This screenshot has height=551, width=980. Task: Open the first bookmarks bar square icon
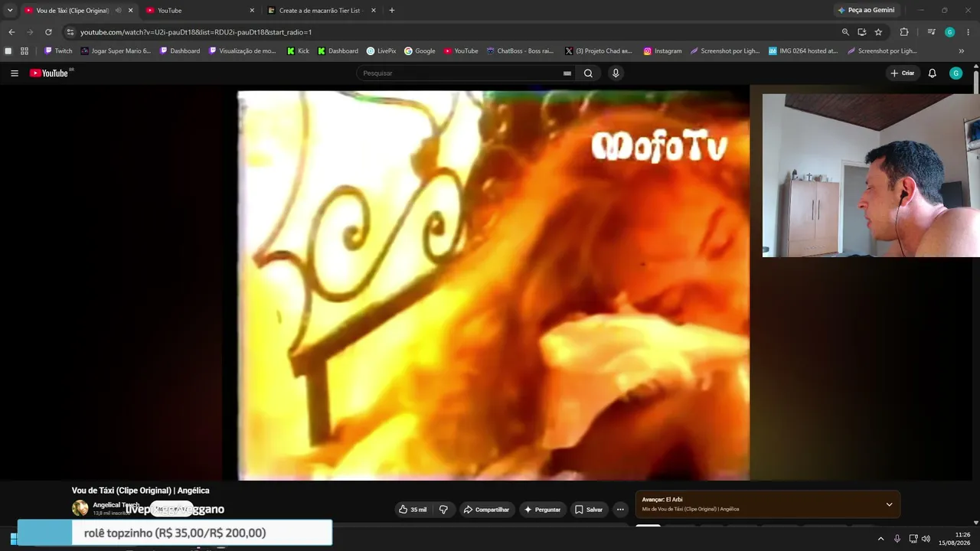tap(8, 51)
